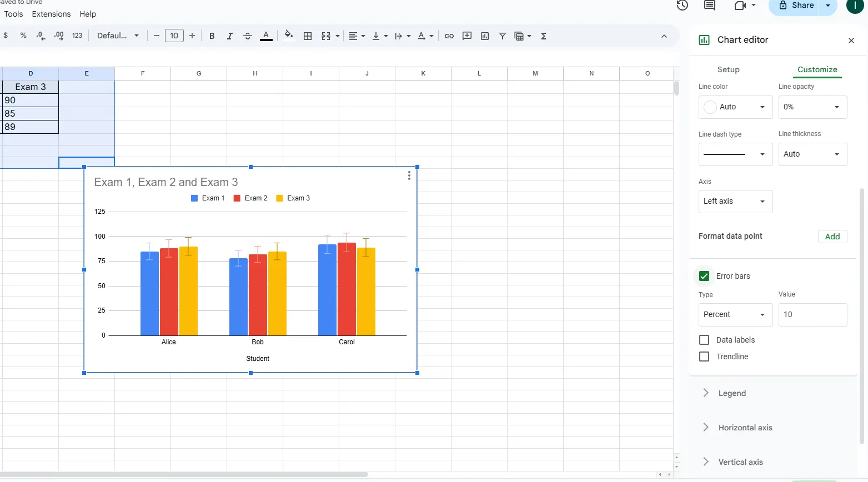Apply italic formatting

tap(229, 36)
